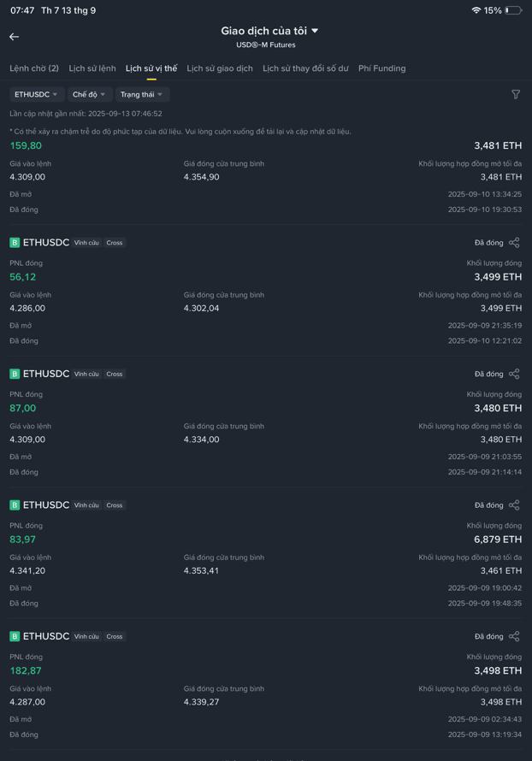
Task: Expand Giao dịch của tôi title dropdown
Action: 269,31
